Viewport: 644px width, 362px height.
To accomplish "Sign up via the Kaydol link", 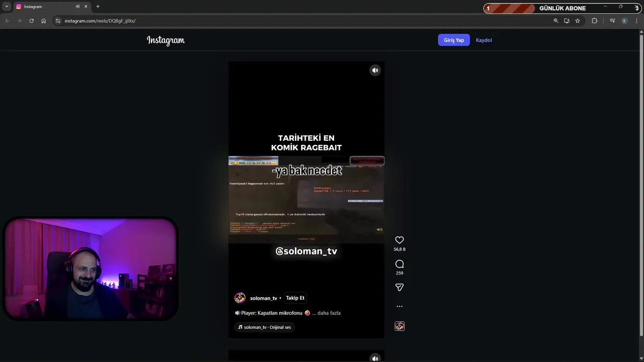I will [484, 40].
